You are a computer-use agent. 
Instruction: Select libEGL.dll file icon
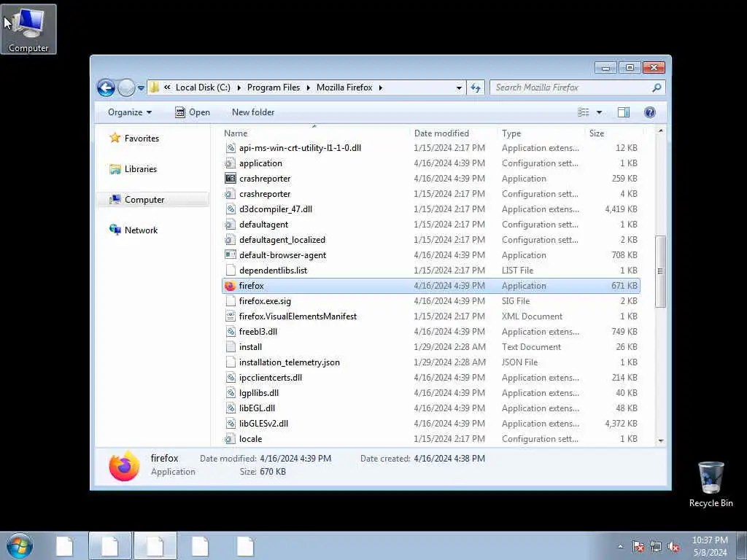pos(230,408)
